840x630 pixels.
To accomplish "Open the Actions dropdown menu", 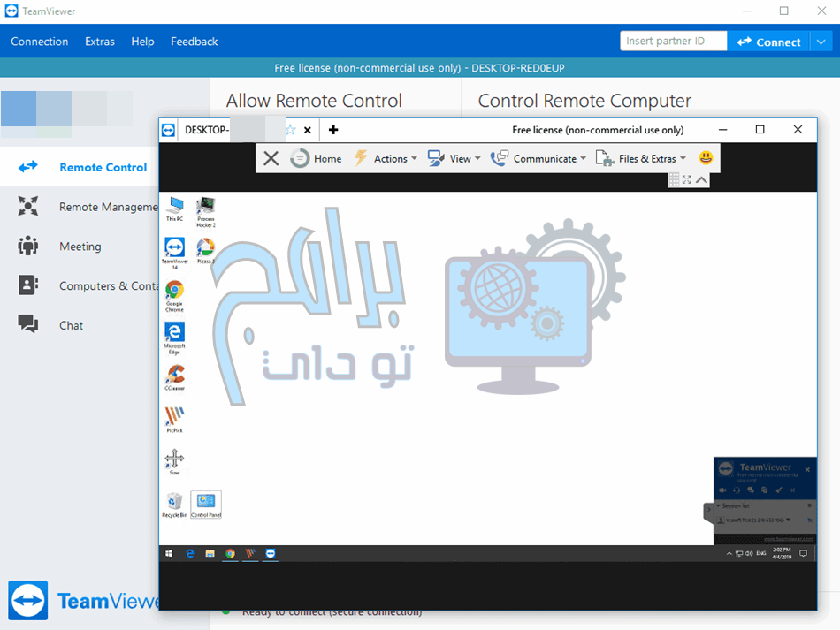I will click(x=386, y=159).
